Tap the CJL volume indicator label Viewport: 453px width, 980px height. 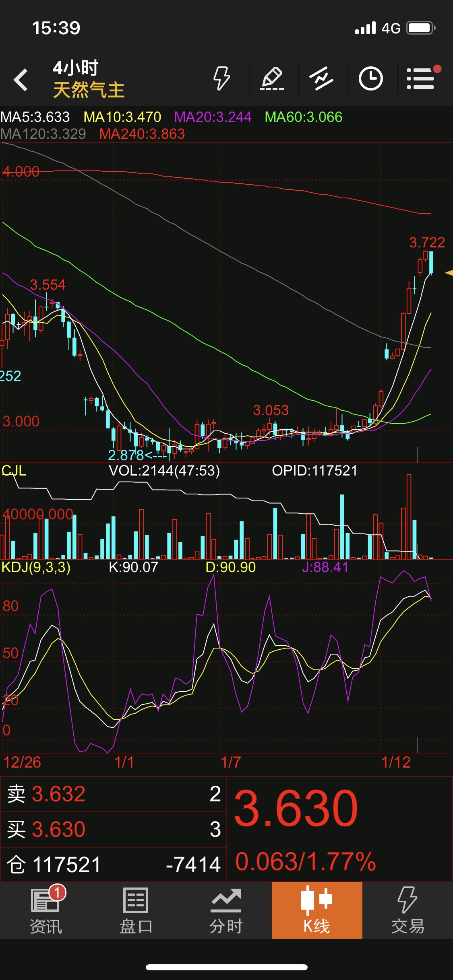[14, 471]
